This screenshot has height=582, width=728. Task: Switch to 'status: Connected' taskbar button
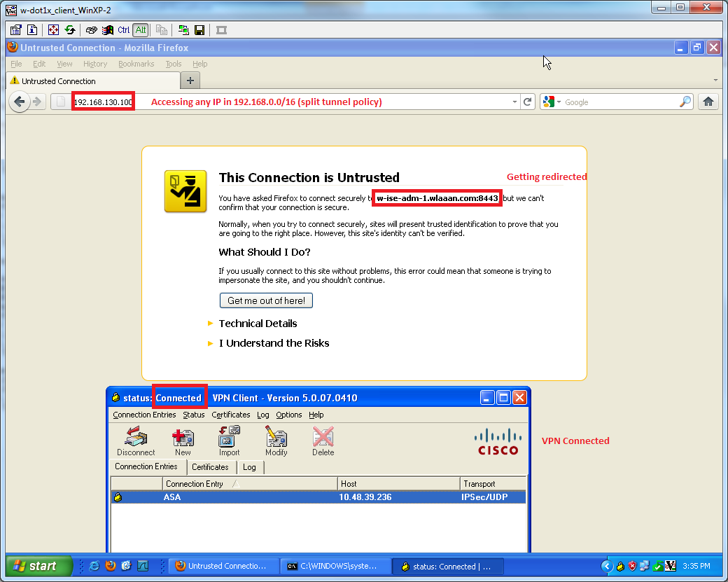tap(449, 566)
